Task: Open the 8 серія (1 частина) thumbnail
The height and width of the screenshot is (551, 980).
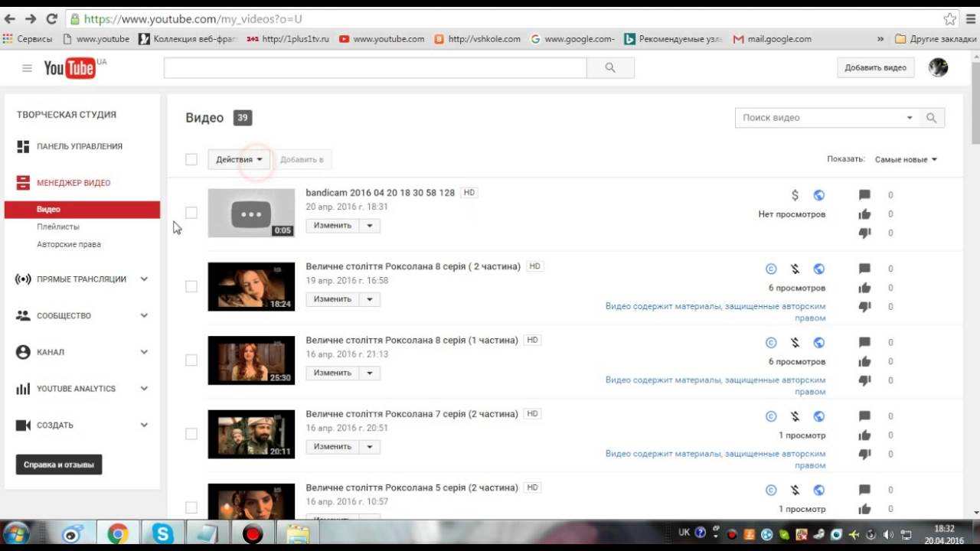Action: pyautogui.click(x=251, y=360)
